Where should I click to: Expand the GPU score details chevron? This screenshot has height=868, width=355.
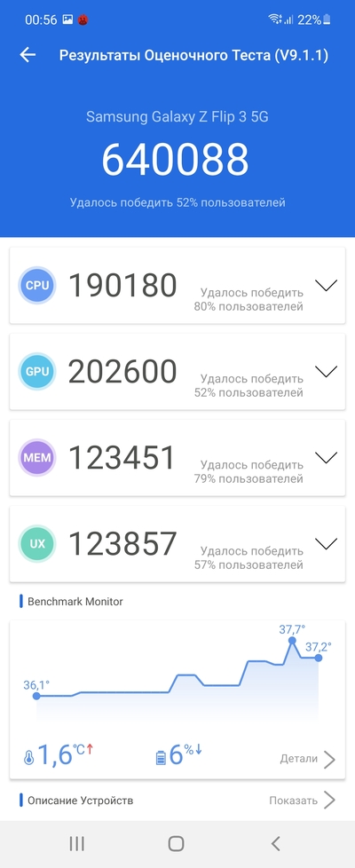pyautogui.click(x=327, y=372)
